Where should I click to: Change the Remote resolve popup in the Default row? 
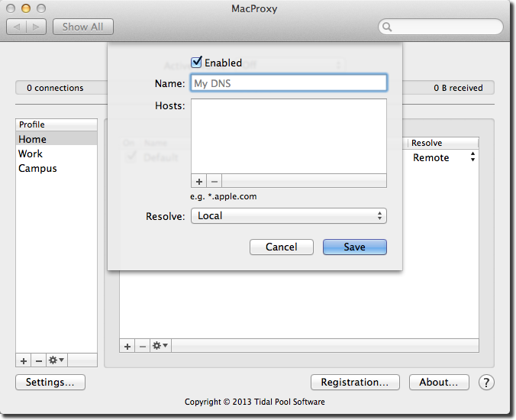(x=443, y=157)
